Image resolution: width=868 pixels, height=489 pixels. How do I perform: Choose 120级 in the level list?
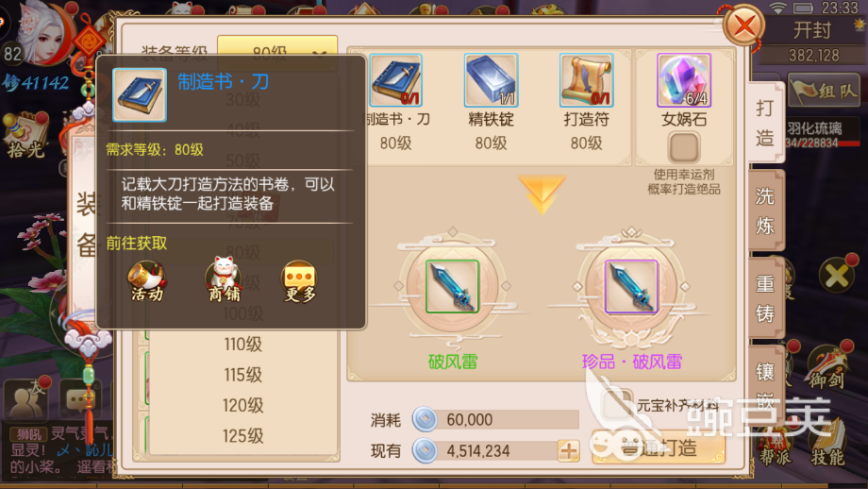click(242, 405)
